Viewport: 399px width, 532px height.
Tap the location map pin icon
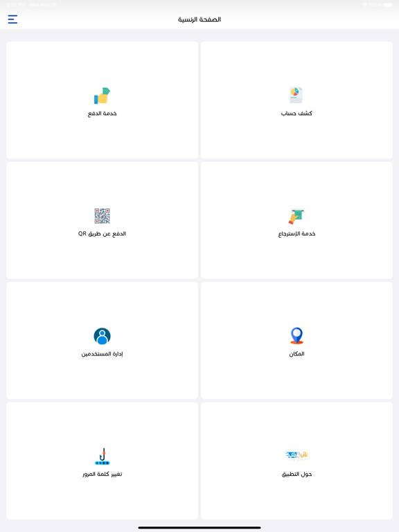(x=297, y=336)
